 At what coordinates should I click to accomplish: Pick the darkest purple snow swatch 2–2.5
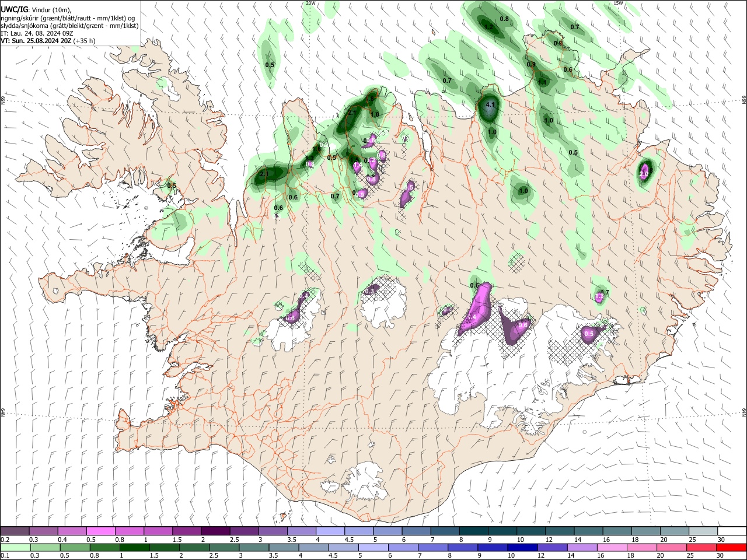(x=215, y=531)
